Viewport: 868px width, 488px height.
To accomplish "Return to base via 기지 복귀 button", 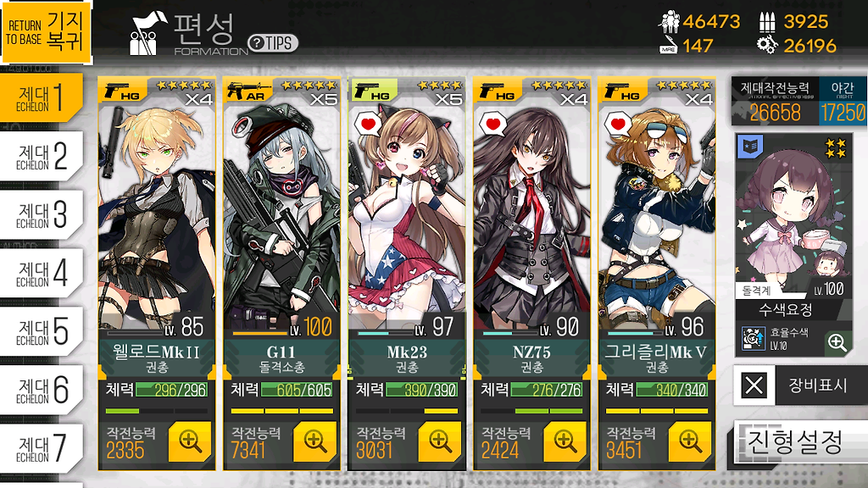I will (47, 31).
